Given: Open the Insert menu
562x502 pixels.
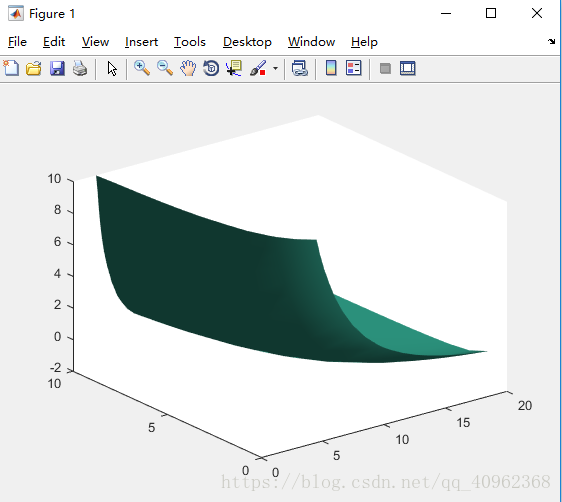Looking at the screenshot, I should click(141, 42).
